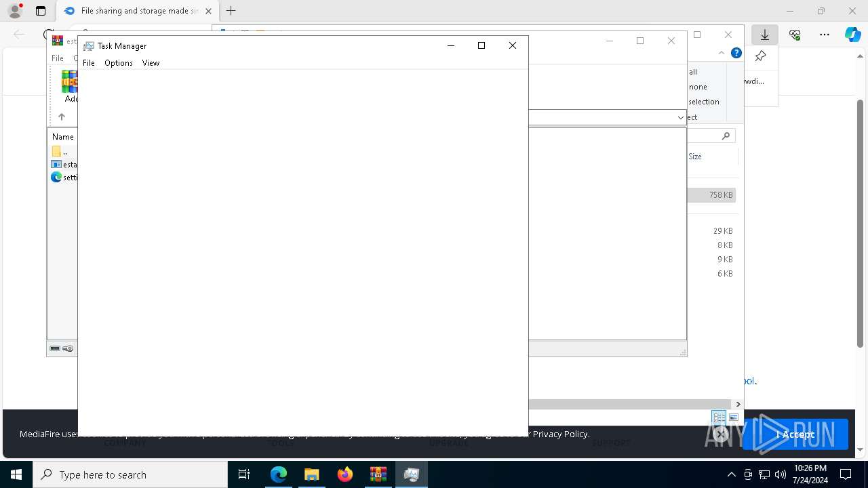868x488 pixels.
Task: Click the WinRAR key status icon
Action: click(x=68, y=348)
